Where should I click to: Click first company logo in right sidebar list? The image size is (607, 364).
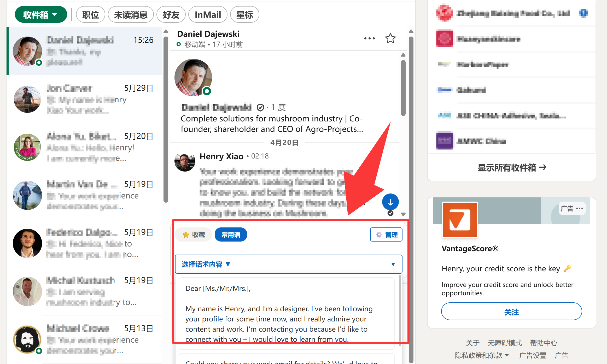click(444, 13)
